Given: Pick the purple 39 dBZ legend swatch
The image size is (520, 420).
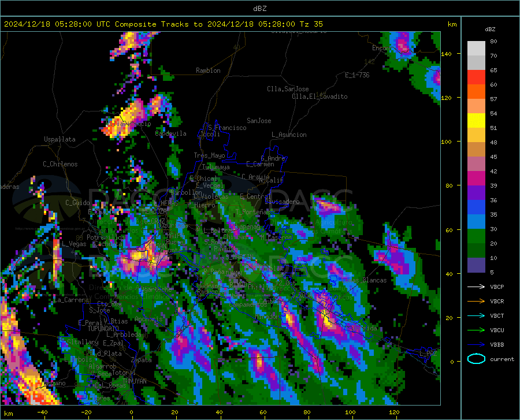Looking at the screenshot, I should coord(476,192).
